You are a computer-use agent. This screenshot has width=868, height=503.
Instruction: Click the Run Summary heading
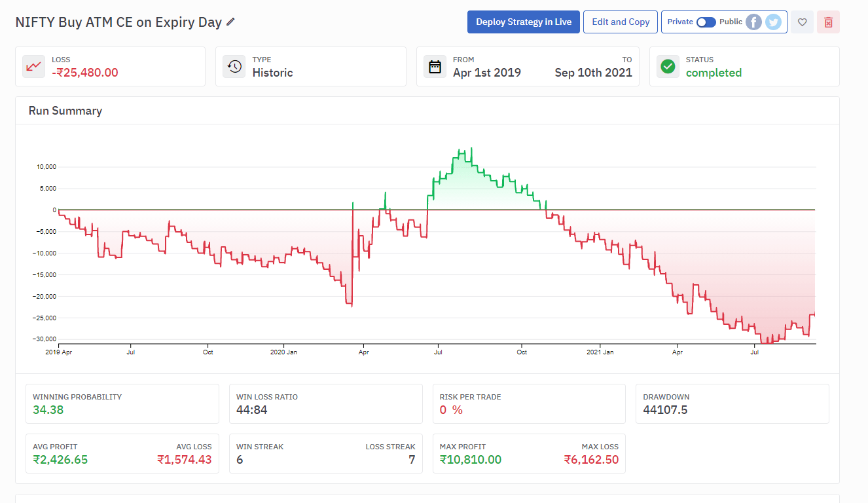65,111
